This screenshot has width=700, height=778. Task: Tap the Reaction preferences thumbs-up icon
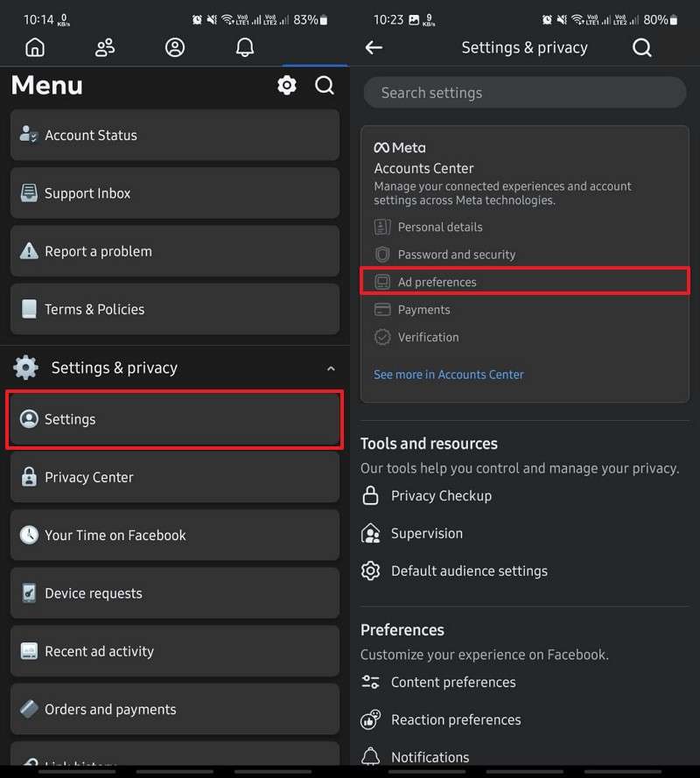click(371, 719)
